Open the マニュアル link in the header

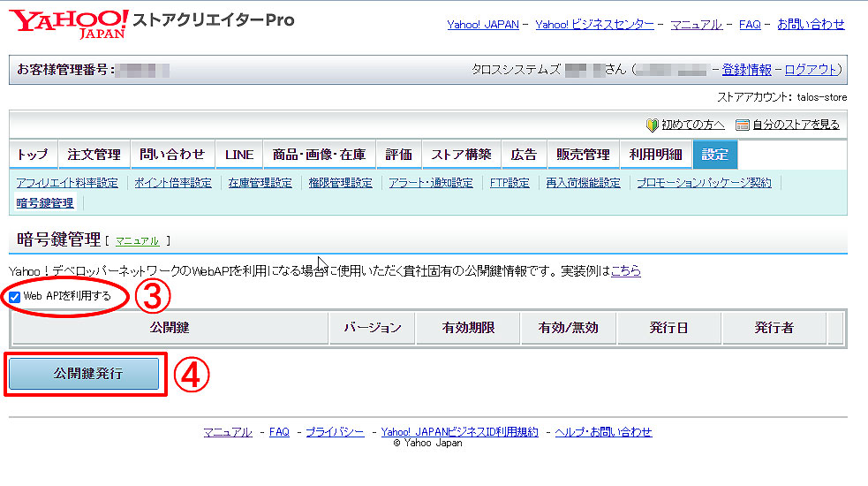tap(697, 25)
